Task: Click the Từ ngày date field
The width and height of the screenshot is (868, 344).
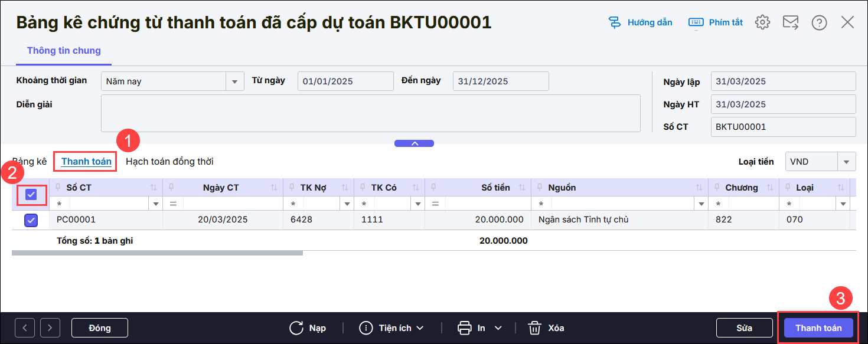Action: (345, 81)
